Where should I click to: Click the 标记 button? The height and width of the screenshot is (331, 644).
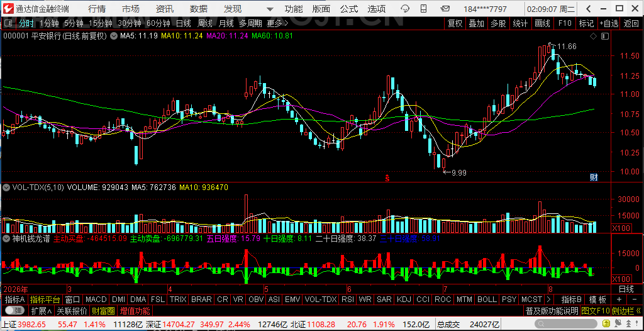tap(587, 24)
